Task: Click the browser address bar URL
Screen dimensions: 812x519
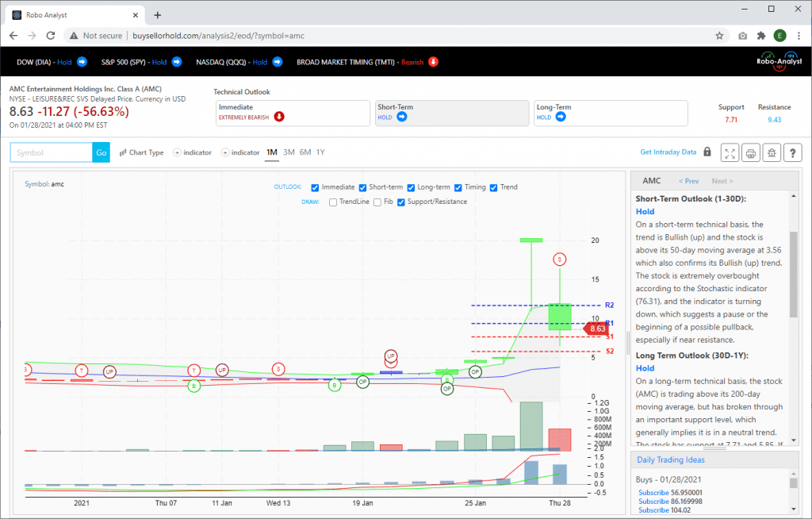Action: (219, 36)
